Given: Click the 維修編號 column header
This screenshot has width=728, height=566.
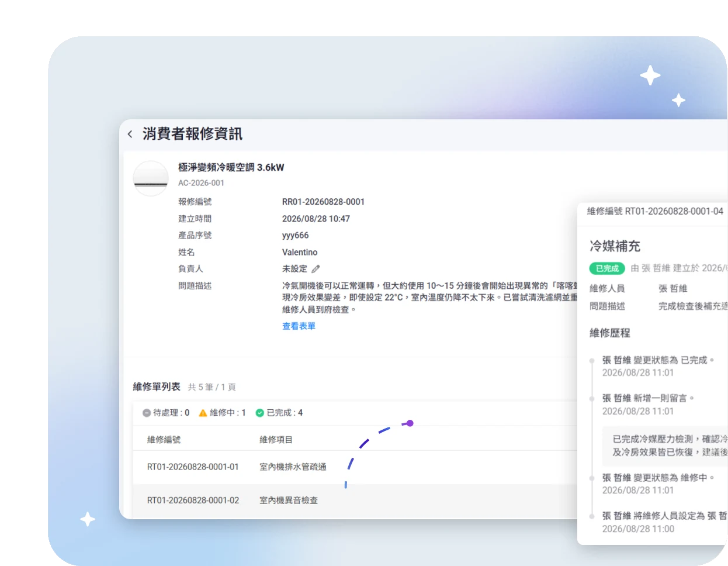Looking at the screenshot, I should click(x=164, y=440).
